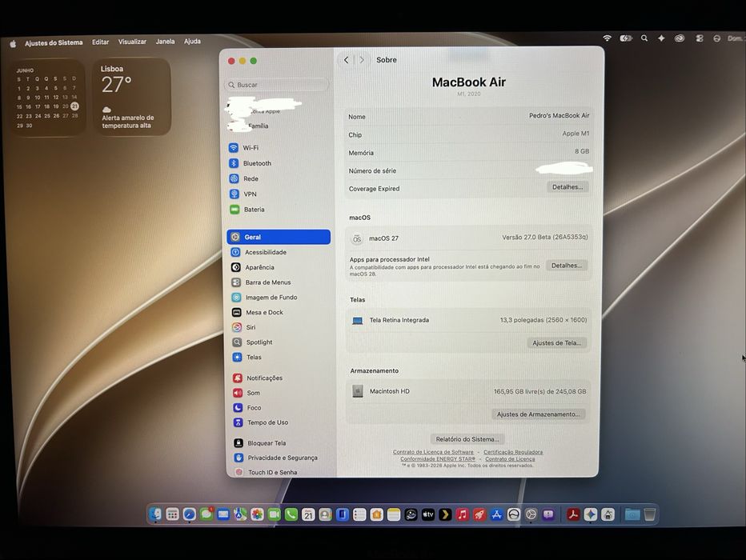
Task: Click the Buscar search field
Action: click(276, 85)
